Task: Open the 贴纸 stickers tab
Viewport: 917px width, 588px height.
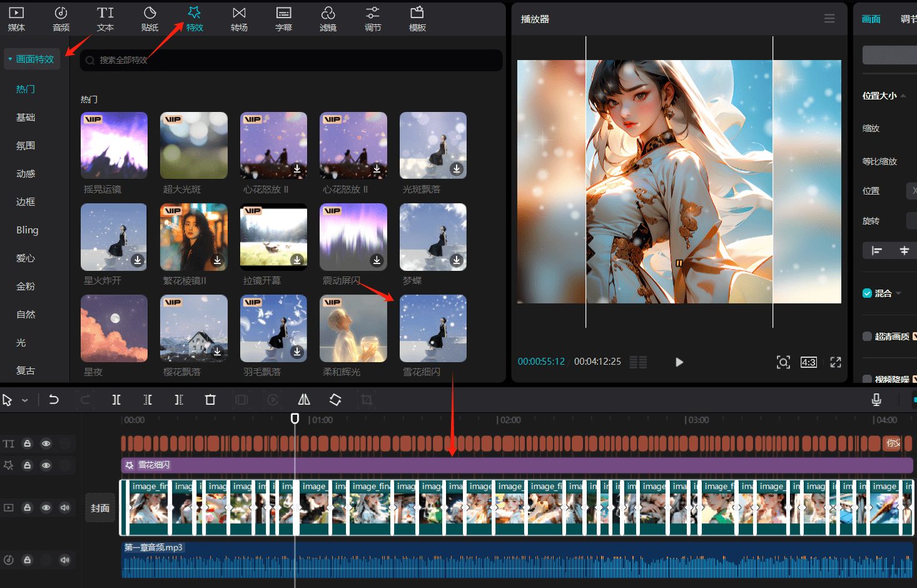Action: 150,19
